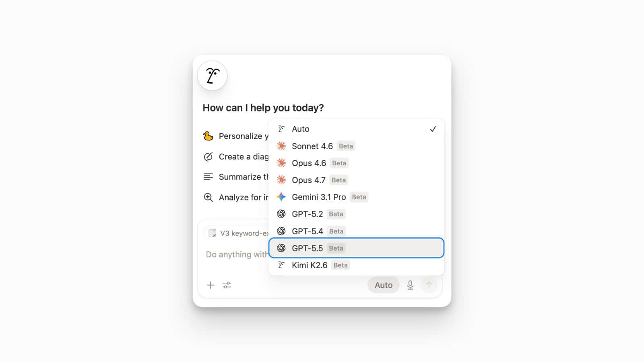Click the summarize lines icon
The width and height of the screenshot is (644, 362).
pos(208,176)
